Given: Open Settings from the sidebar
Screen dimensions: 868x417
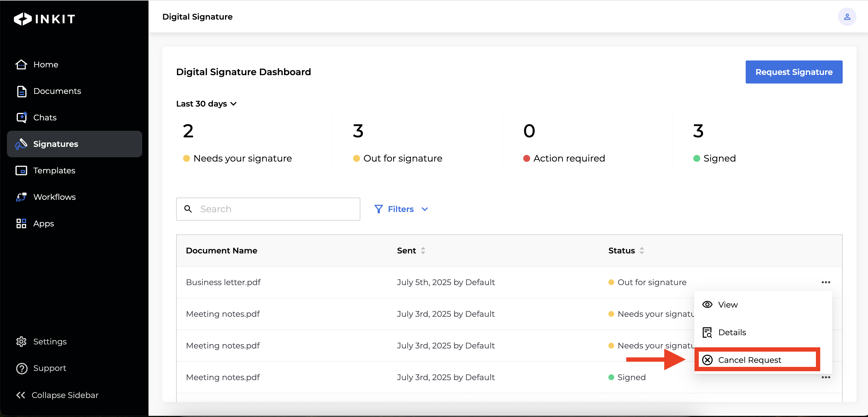Looking at the screenshot, I should point(50,342).
